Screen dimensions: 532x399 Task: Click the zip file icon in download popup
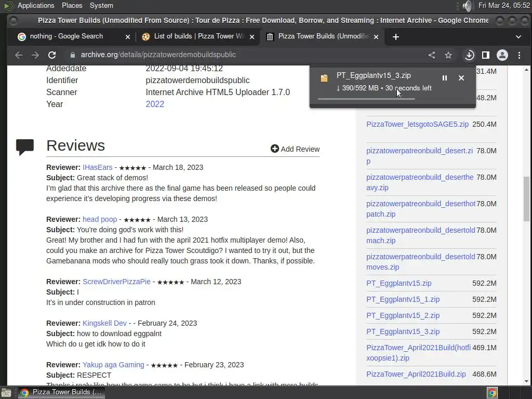pyautogui.click(x=324, y=78)
